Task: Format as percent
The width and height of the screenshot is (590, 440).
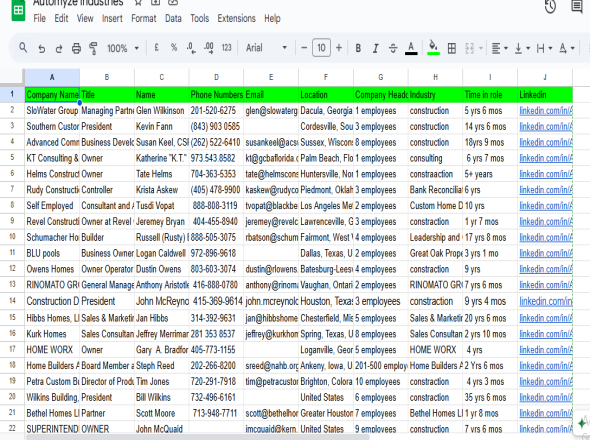Action: point(173,47)
